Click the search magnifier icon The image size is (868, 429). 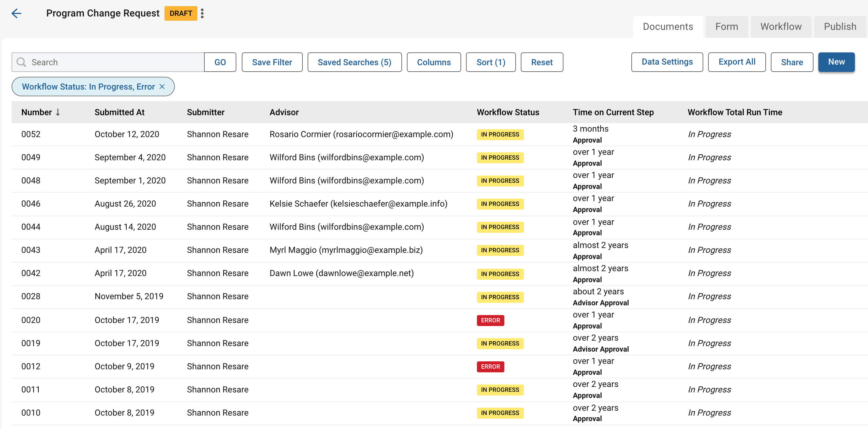coord(21,62)
